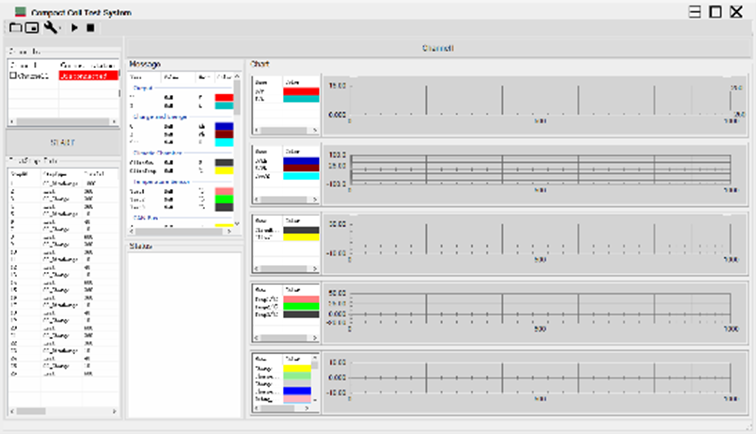Click the blue swatch in second chart legend
Screen dimensions: 756x434
[301, 160]
